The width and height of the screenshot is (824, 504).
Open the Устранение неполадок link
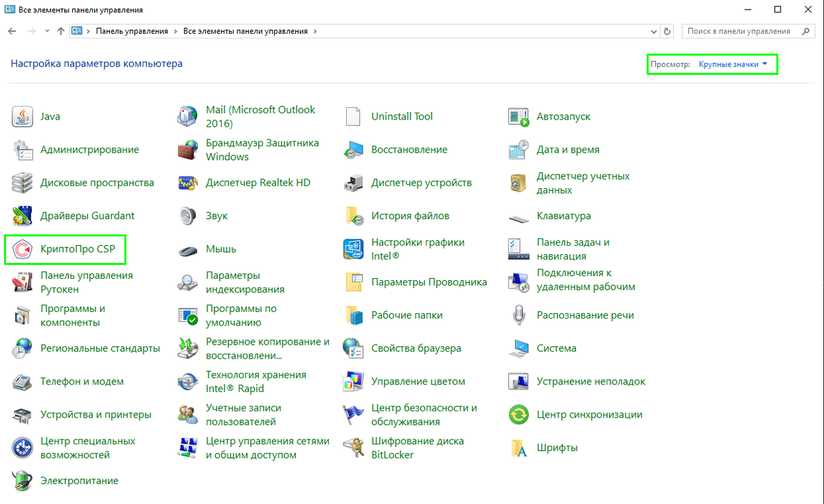point(591,381)
